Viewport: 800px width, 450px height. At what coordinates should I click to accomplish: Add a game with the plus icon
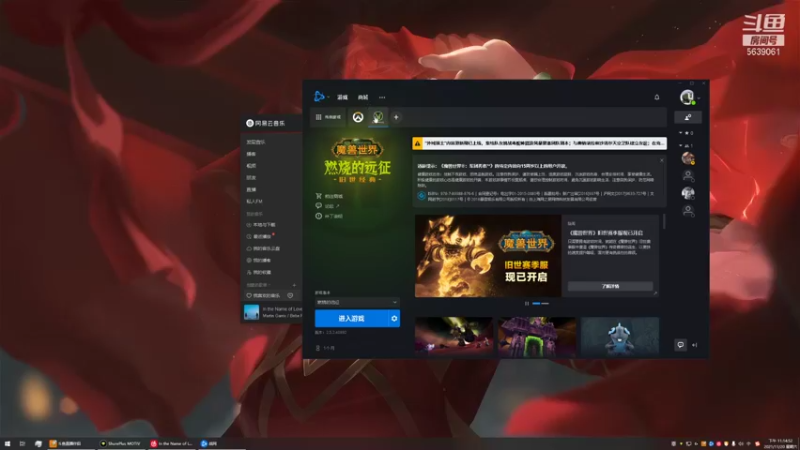coord(396,117)
